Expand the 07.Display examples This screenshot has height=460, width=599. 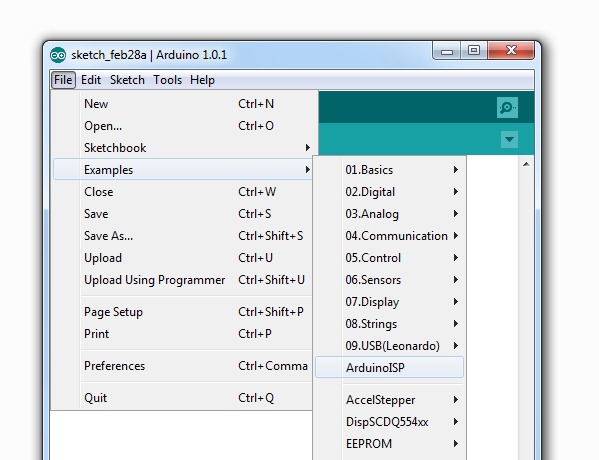pyautogui.click(x=389, y=302)
